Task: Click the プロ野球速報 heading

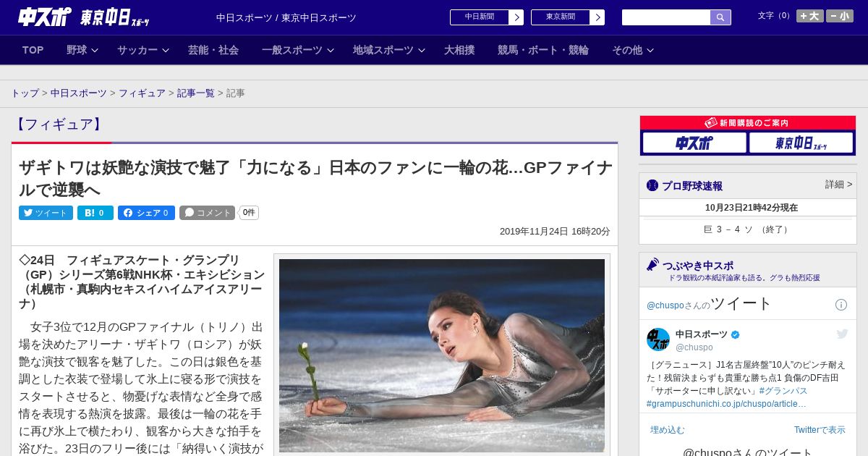Action: pos(692,186)
